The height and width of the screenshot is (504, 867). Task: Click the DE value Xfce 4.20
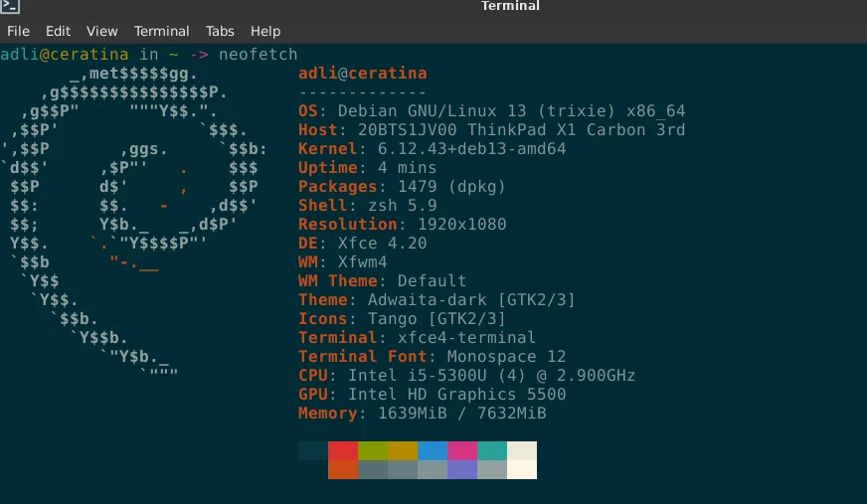(x=383, y=244)
